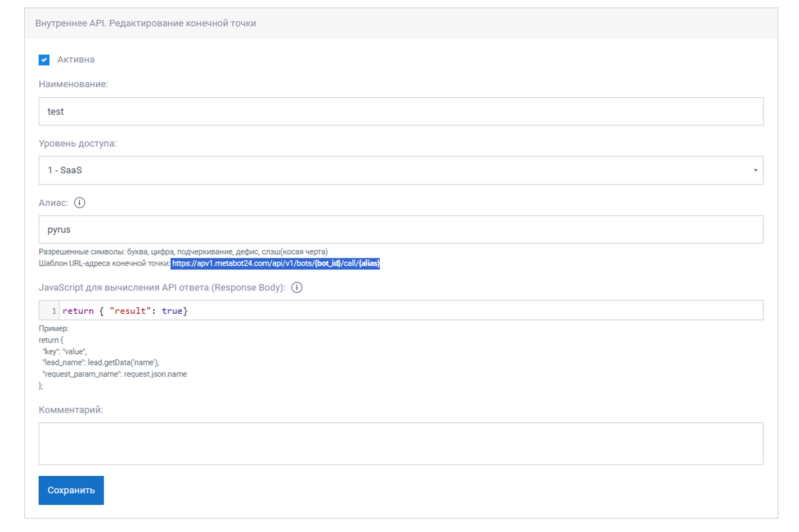Viewport: 799px width, 532px height.
Task: Click info icon beside Response Body label
Action: tap(297, 287)
